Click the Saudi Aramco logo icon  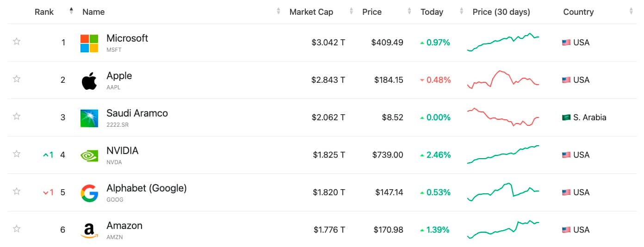coord(89,118)
